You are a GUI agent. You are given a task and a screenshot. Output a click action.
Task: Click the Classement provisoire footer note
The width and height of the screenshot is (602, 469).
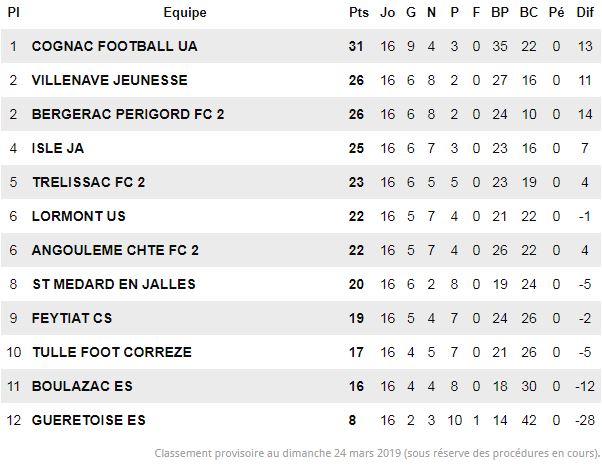(x=377, y=453)
